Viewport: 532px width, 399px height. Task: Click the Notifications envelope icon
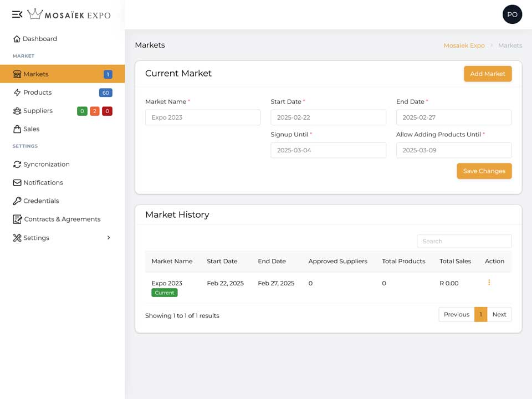(x=17, y=182)
